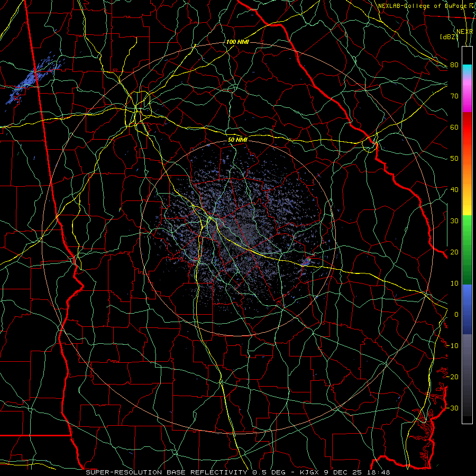Click the -10 value on the dBZ scale
This screenshot has height=476, width=476.
[x=453, y=346]
